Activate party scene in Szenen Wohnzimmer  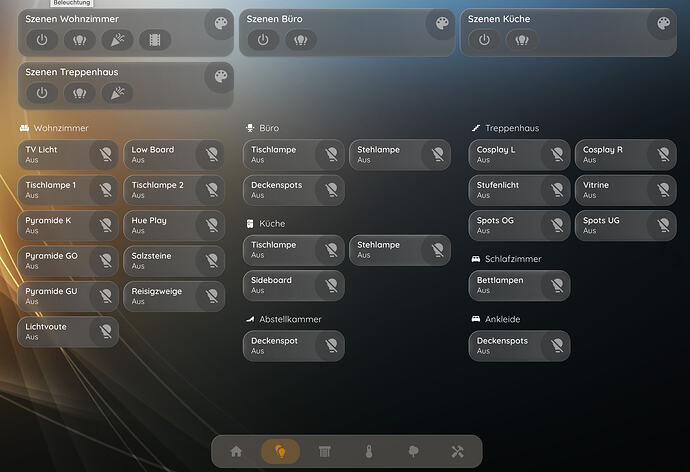(117, 40)
